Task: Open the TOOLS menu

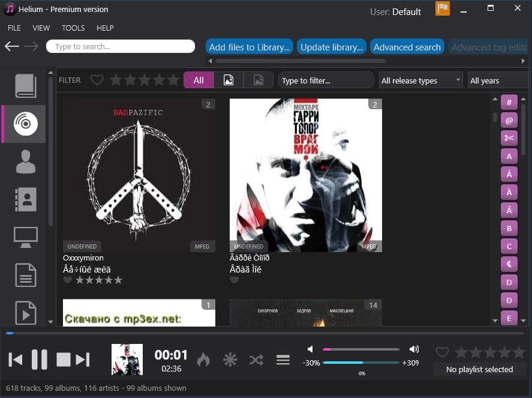Action: tap(73, 28)
